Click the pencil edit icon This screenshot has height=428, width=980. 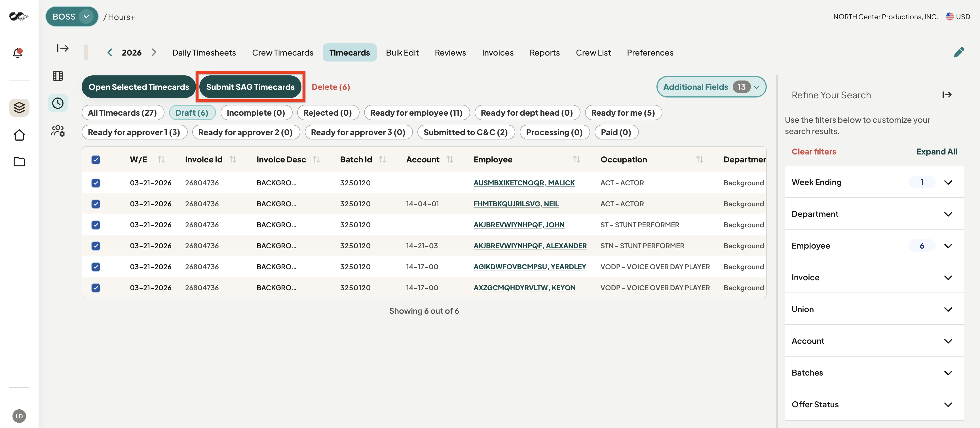(959, 52)
